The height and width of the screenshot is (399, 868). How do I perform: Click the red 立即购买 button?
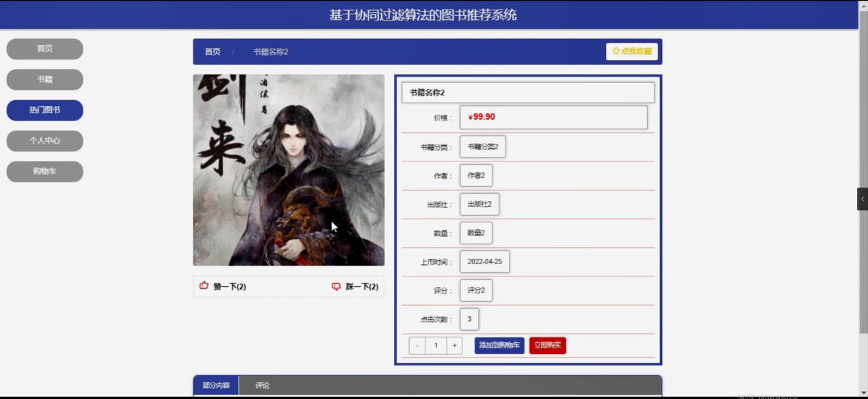pos(548,346)
